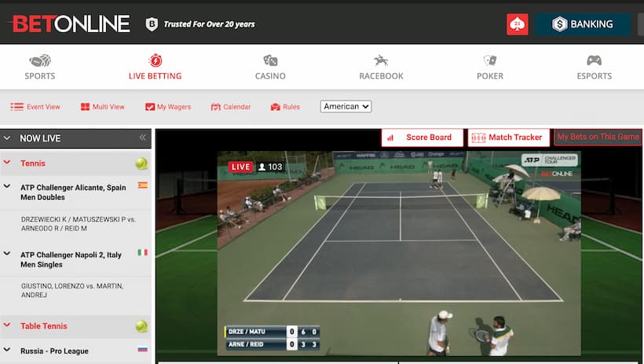Image resolution: width=644 pixels, height=364 pixels.
Task: Click the BetOnline logo
Action: click(x=69, y=24)
